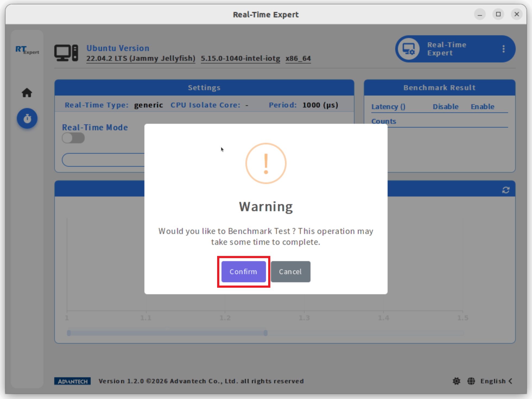Click the kernel version 5.15.0-1040-intel-iotg
This screenshot has width=532, height=399.
tap(240, 58)
